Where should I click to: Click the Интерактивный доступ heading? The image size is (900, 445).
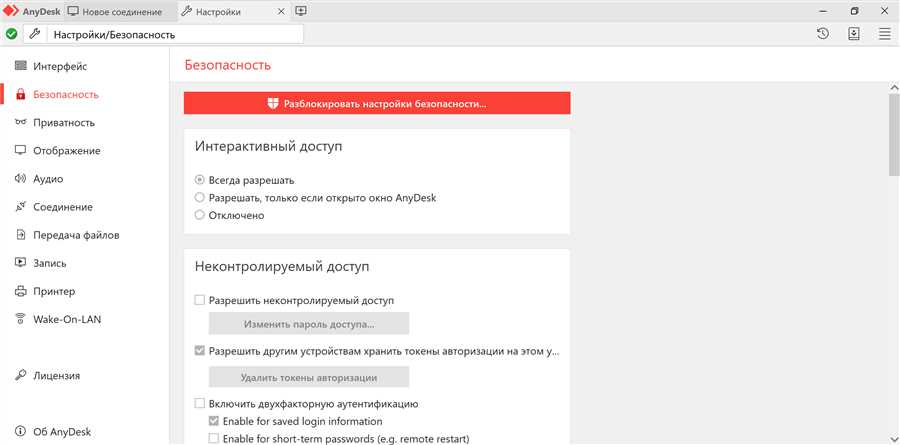(x=269, y=146)
